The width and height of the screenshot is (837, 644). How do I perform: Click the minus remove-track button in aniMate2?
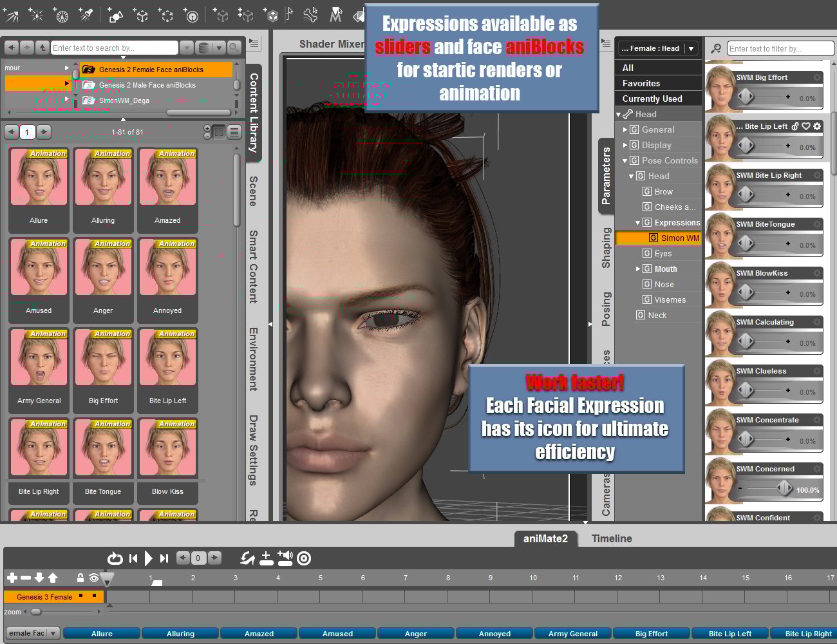pos(26,578)
